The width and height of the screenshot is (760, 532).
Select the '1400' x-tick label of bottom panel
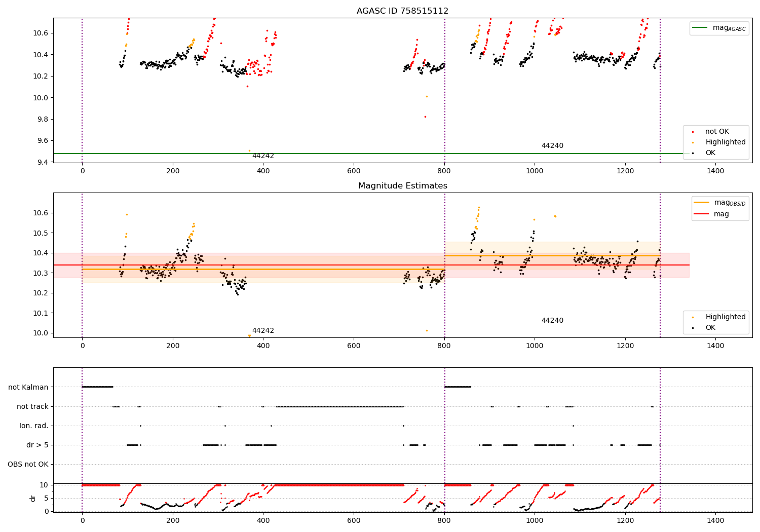[x=715, y=520]
